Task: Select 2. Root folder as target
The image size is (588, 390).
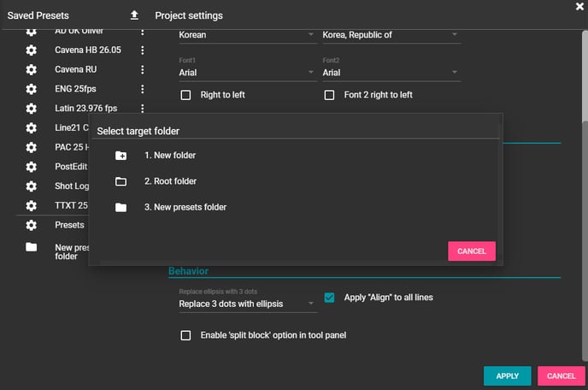Action: point(170,181)
